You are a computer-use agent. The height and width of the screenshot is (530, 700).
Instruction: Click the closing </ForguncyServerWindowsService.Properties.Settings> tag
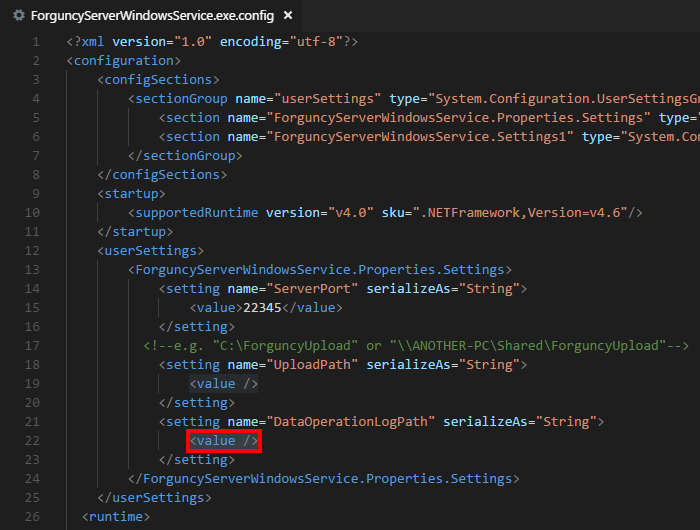tap(324, 479)
